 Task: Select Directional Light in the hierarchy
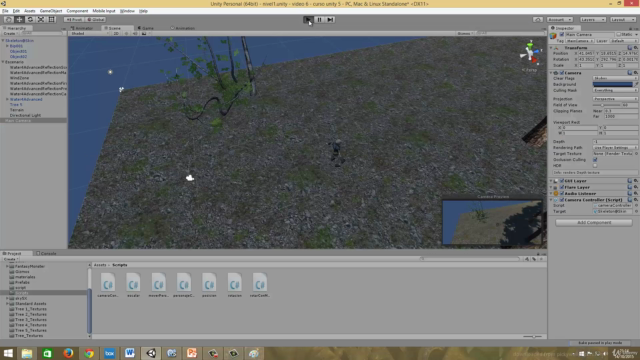[x=25, y=115]
